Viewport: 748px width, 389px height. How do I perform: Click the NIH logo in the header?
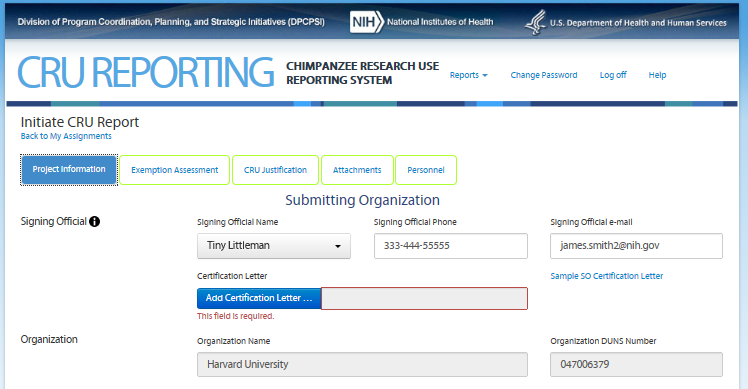click(x=366, y=22)
